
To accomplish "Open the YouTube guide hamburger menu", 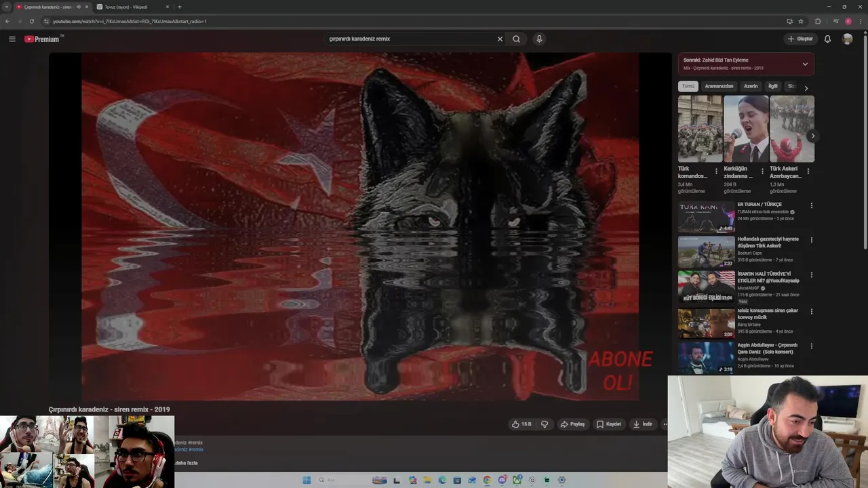I will click(12, 39).
